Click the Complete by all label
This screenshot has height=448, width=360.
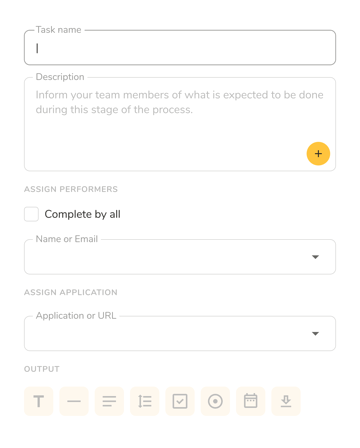(x=82, y=214)
